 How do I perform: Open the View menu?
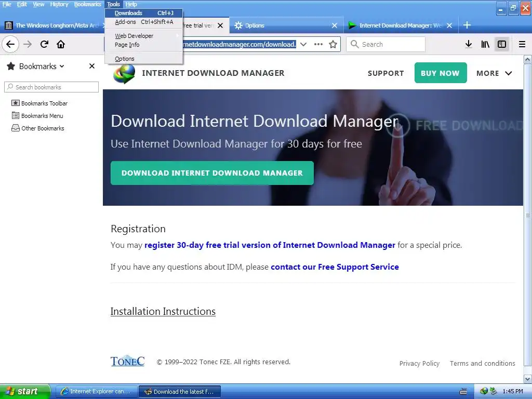point(38,4)
